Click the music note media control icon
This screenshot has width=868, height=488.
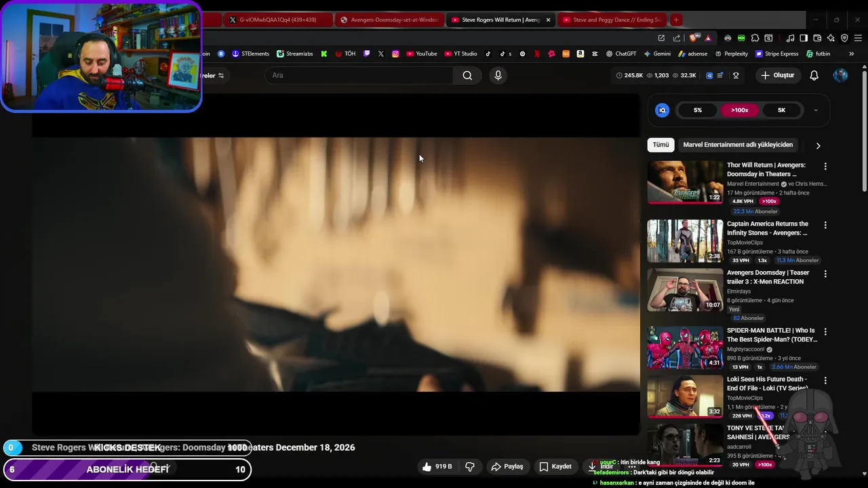click(790, 38)
